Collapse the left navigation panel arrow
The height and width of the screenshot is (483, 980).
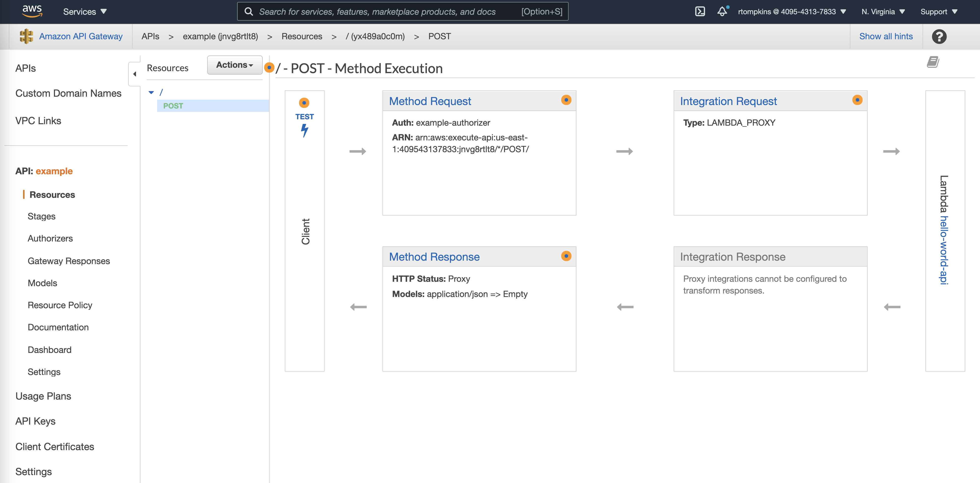(135, 74)
